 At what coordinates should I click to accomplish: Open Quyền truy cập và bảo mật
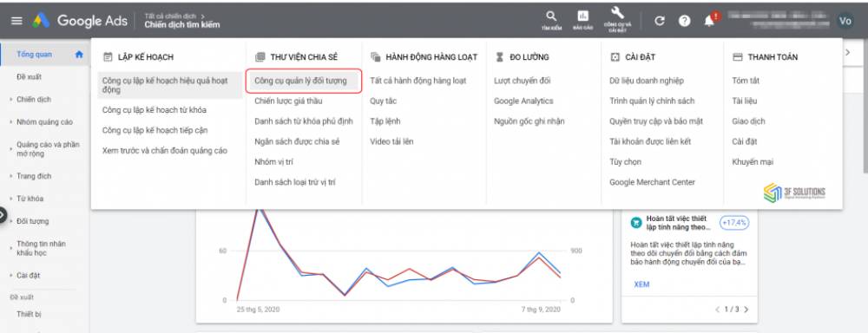click(656, 121)
